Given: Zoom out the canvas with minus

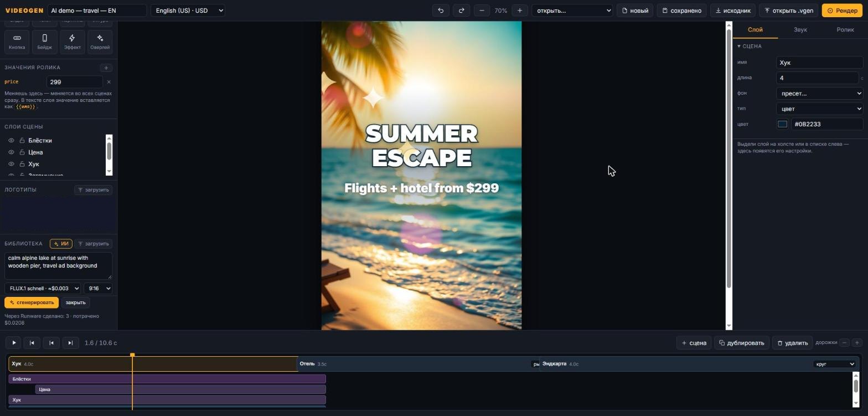Looking at the screenshot, I should (x=482, y=11).
